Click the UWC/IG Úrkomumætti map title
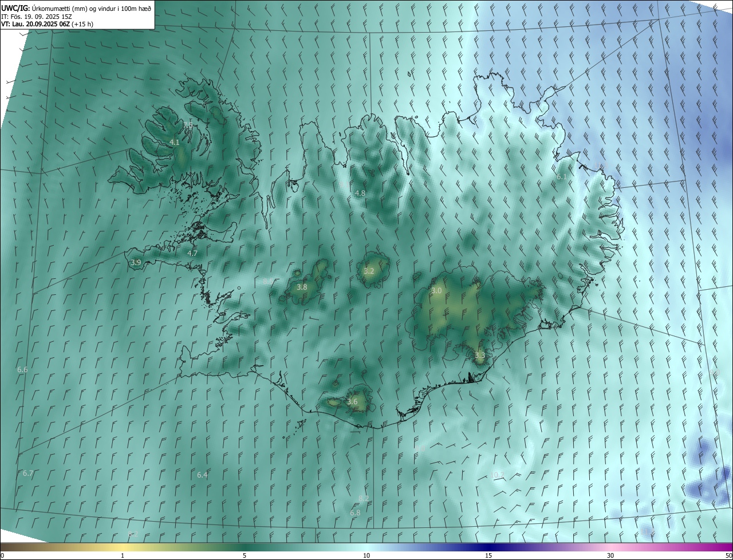The height and width of the screenshot is (560, 733). tap(76, 7)
